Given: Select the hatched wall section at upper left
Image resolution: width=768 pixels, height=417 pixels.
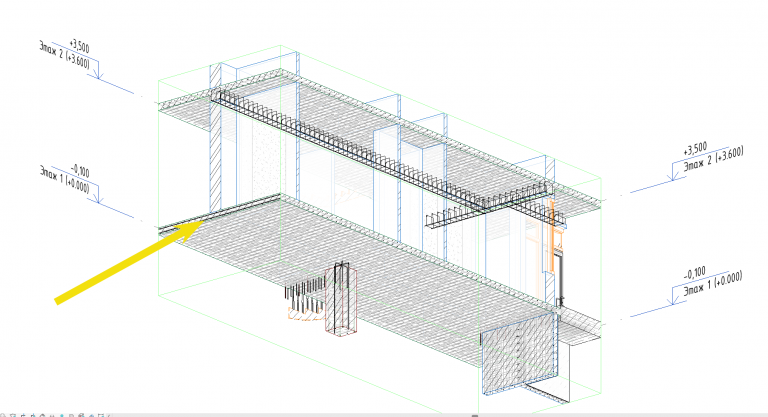Looking at the screenshot, I should tap(215, 140).
